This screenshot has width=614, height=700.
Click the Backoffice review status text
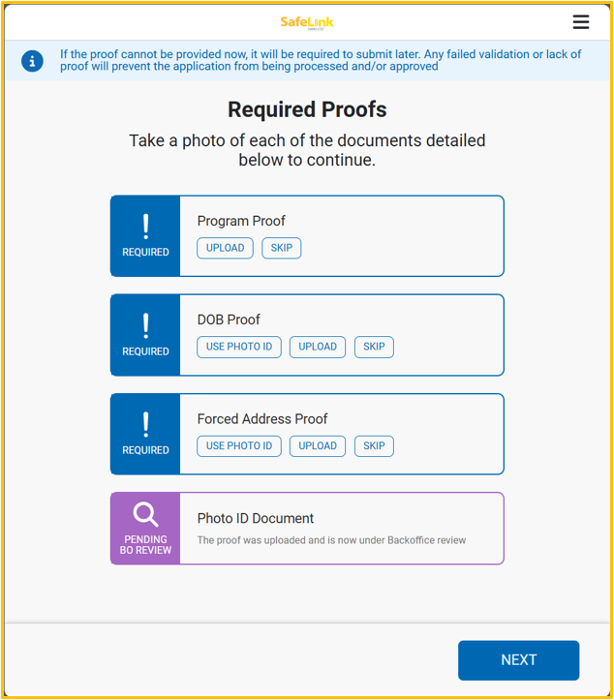[x=331, y=540]
